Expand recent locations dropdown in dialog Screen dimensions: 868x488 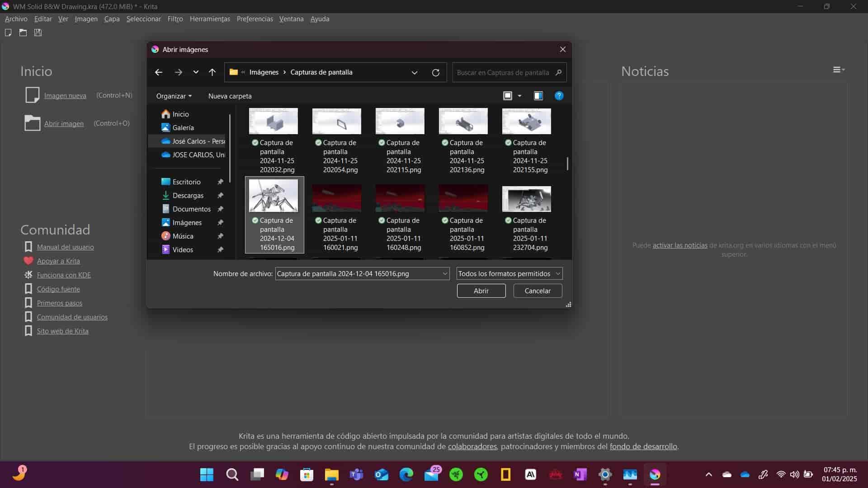coord(196,72)
